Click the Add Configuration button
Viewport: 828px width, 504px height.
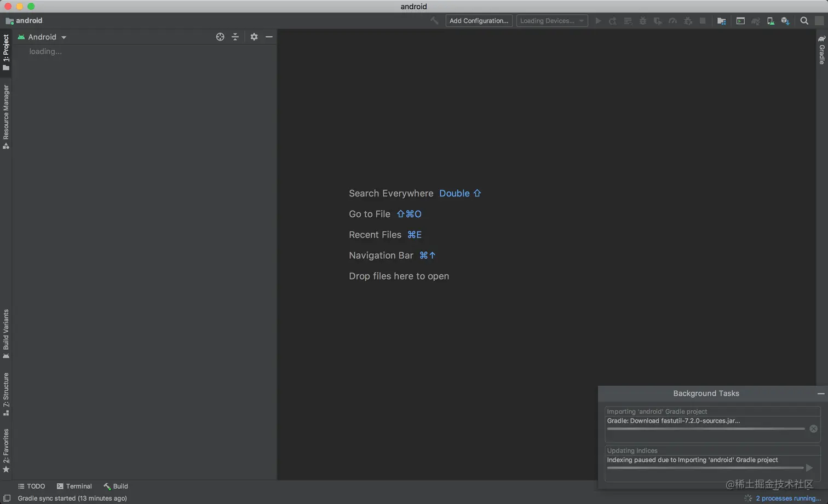(x=479, y=21)
